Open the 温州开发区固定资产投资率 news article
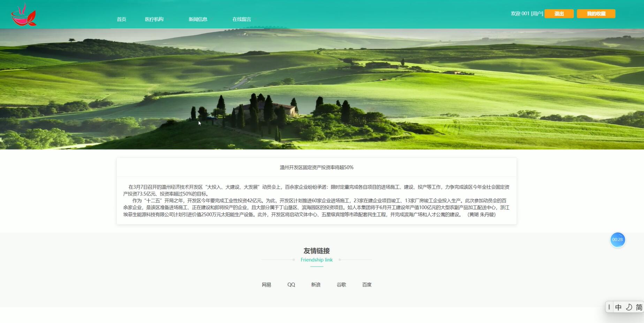This screenshot has height=323, width=644. (316, 167)
